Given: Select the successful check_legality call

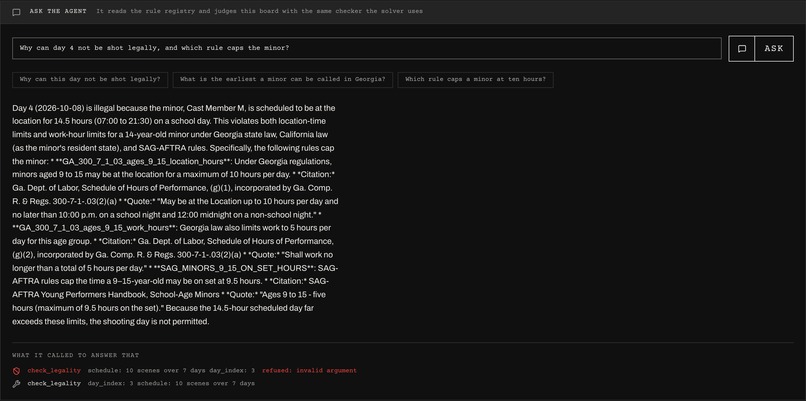Looking at the screenshot, I should click(54, 384).
